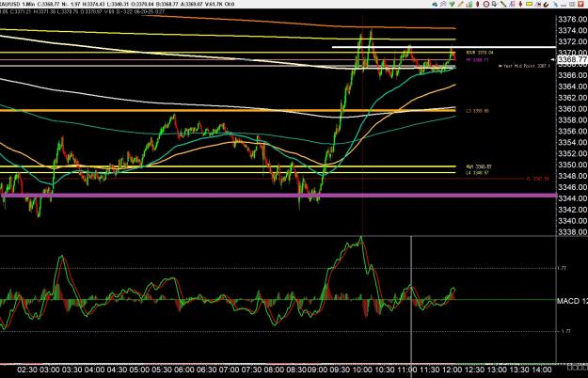The image size is (588, 378).
Task: Select the pencil drawing tool
Action: (461, 4)
